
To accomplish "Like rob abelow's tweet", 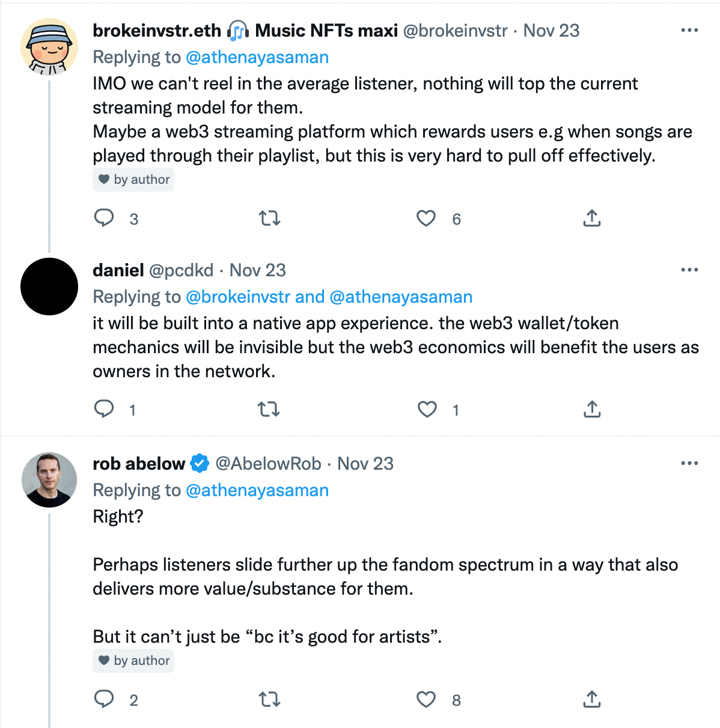I will tap(426, 699).
